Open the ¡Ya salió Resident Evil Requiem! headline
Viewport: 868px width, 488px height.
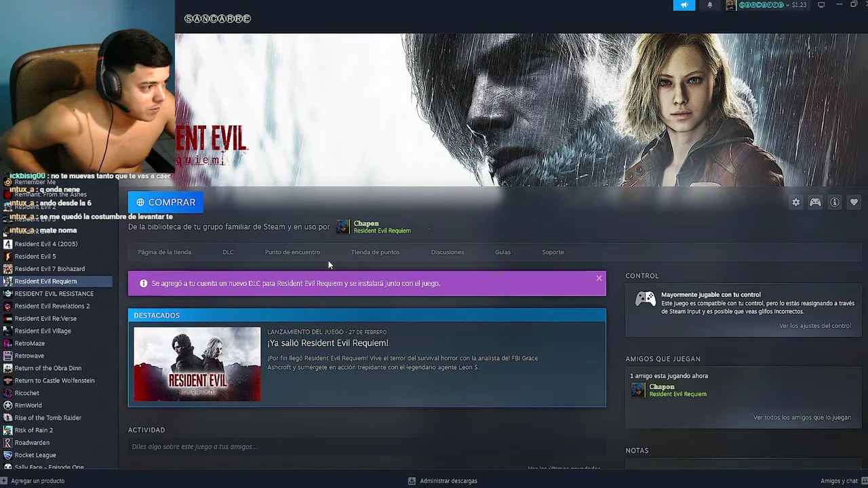click(328, 343)
